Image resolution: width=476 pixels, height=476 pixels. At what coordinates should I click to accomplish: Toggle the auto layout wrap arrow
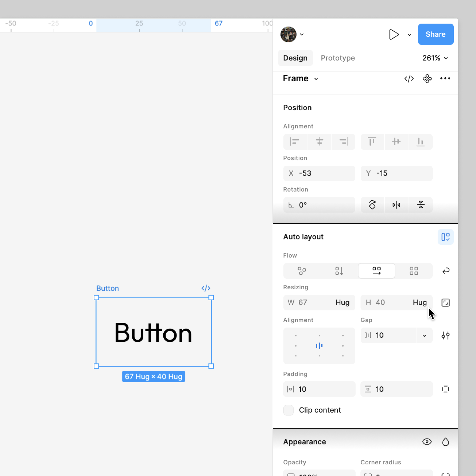click(446, 271)
